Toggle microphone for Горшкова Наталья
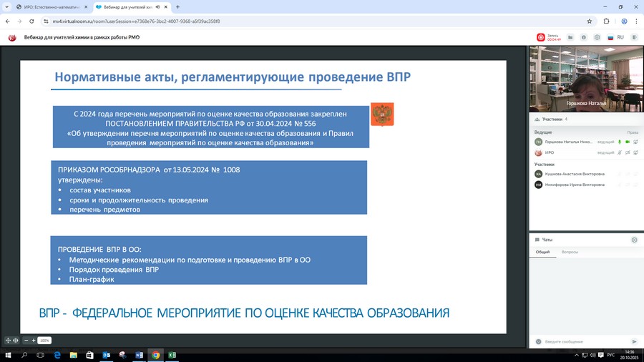Image resolution: width=644 pixels, height=362 pixels. tap(620, 142)
